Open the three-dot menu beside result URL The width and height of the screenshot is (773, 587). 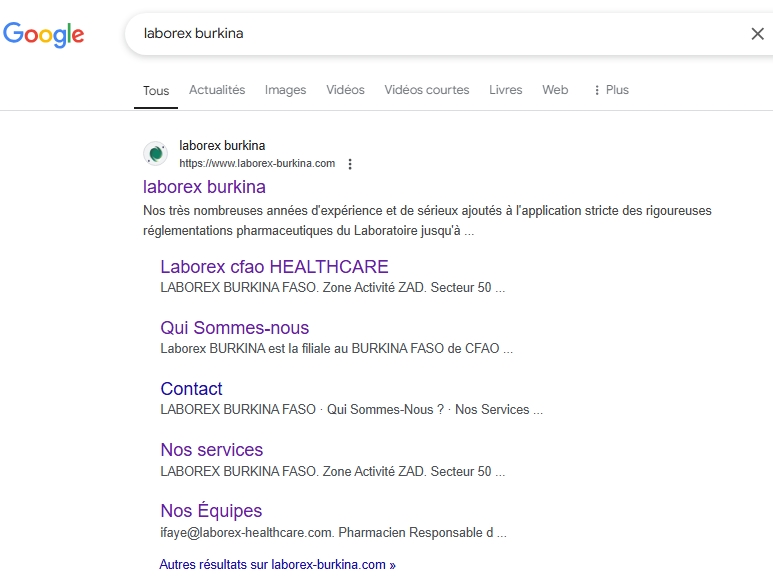click(x=350, y=164)
